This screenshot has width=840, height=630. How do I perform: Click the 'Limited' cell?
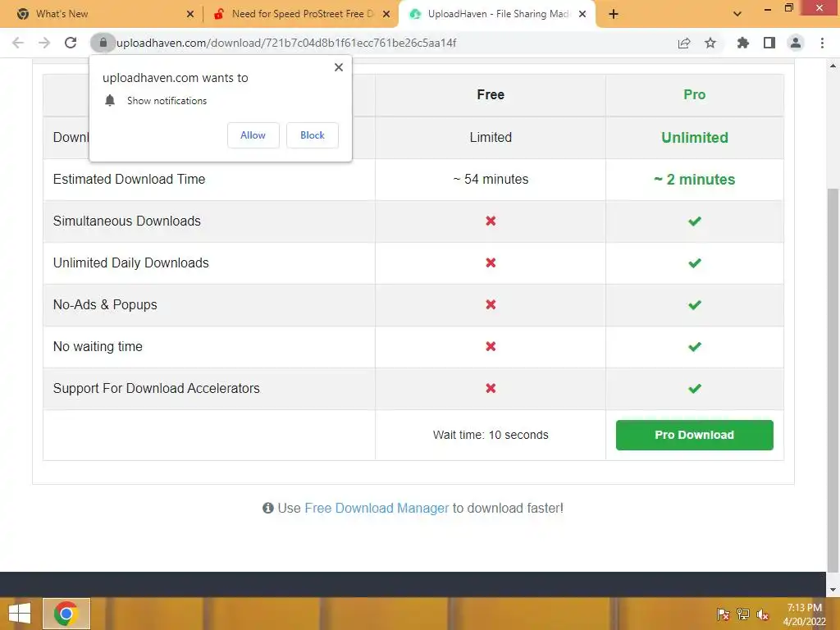491,137
